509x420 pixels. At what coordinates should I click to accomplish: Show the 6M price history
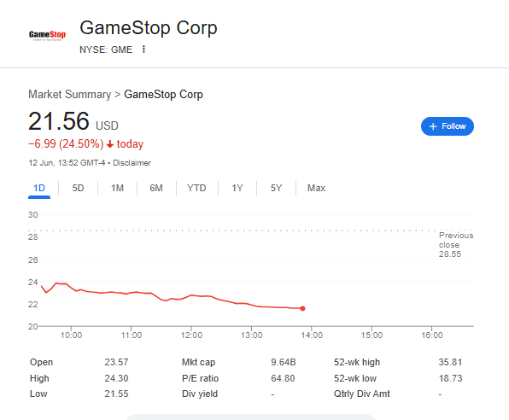pyautogui.click(x=156, y=188)
